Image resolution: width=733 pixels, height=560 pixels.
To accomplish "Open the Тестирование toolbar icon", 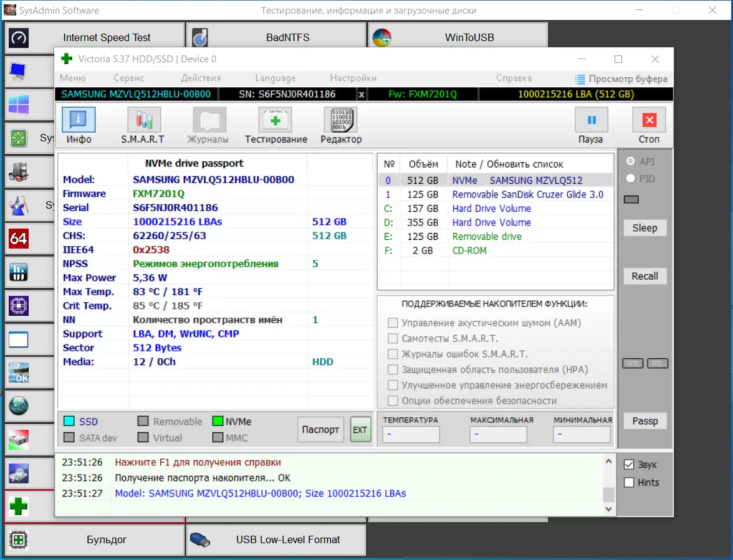I will [x=275, y=120].
